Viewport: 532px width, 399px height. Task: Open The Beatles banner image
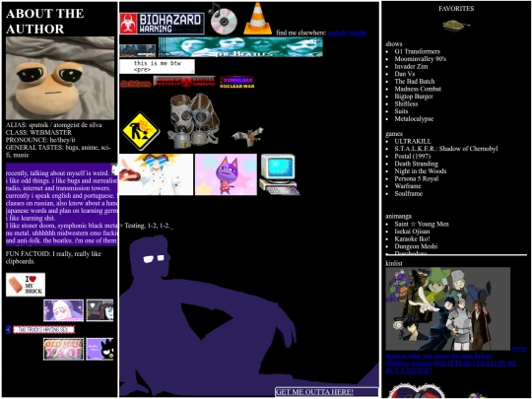pyautogui.click(x=240, y=47)
